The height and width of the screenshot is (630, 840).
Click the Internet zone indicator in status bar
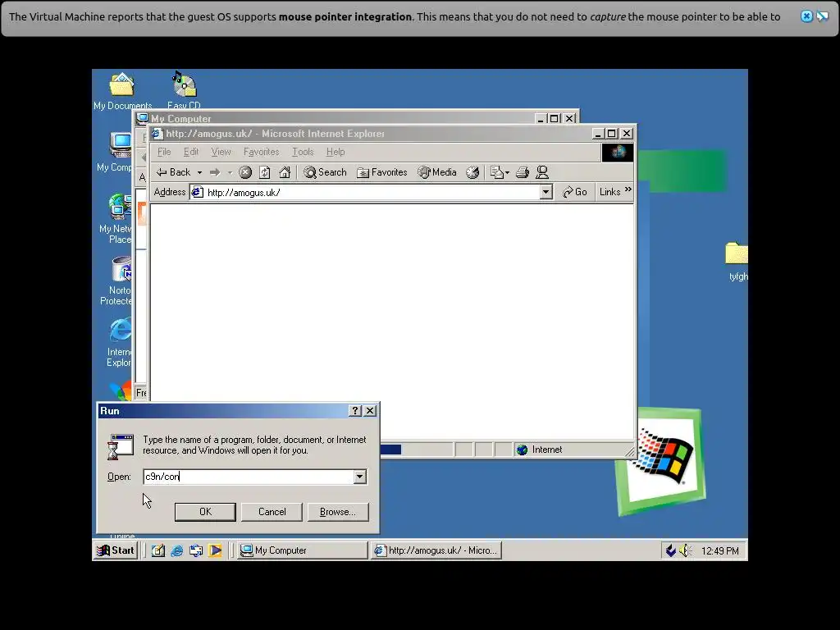click(x=540, y=450)
